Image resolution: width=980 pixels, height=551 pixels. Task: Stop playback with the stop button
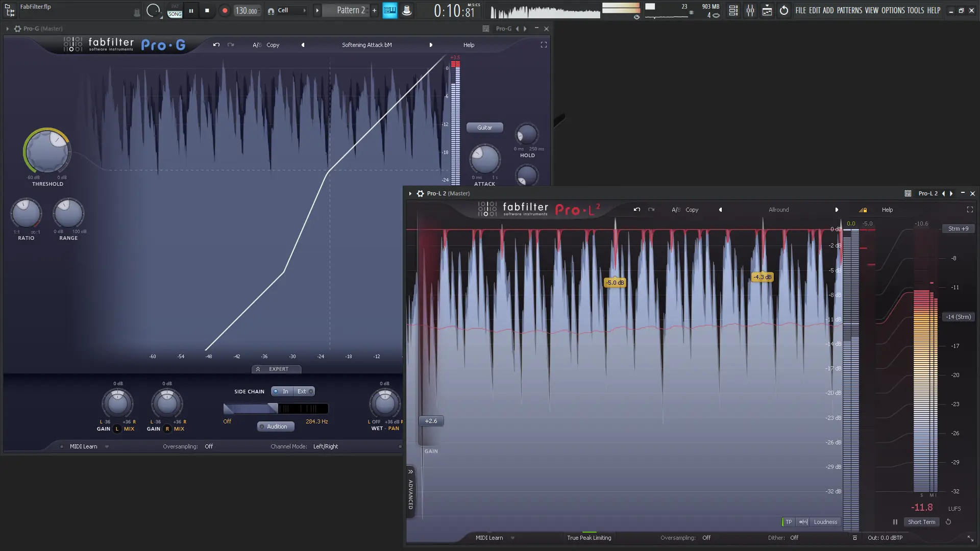[207, 10]
